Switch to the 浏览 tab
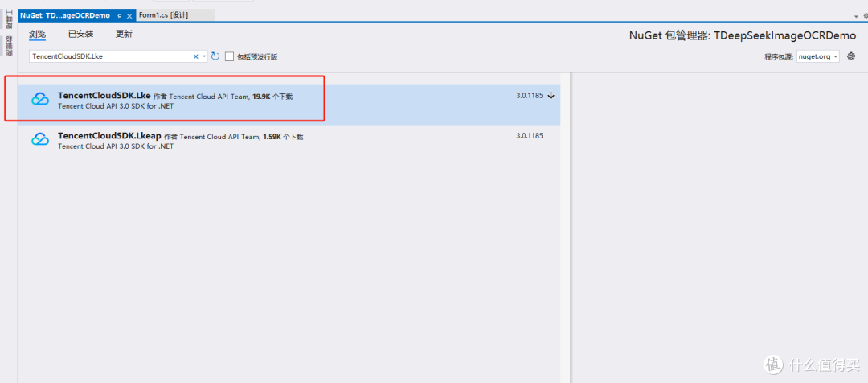Screen dimensions: 868x383 pos(37,34)
